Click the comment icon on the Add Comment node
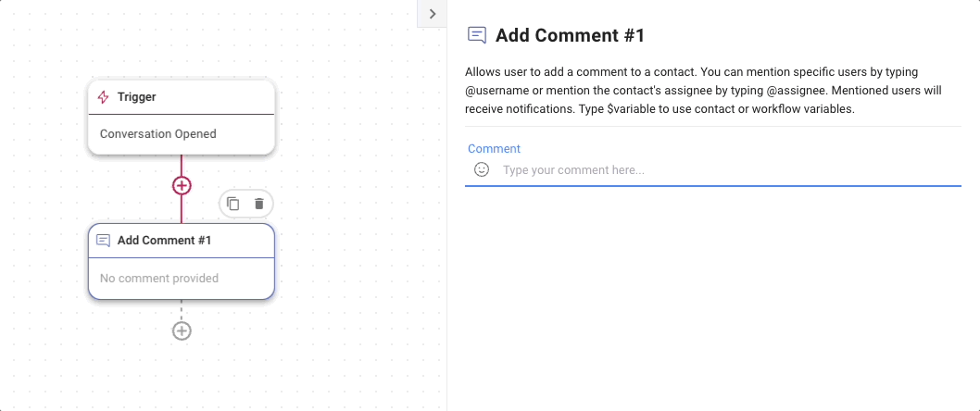Viewport: 980px width, 411px height. (x=104, y=241)
